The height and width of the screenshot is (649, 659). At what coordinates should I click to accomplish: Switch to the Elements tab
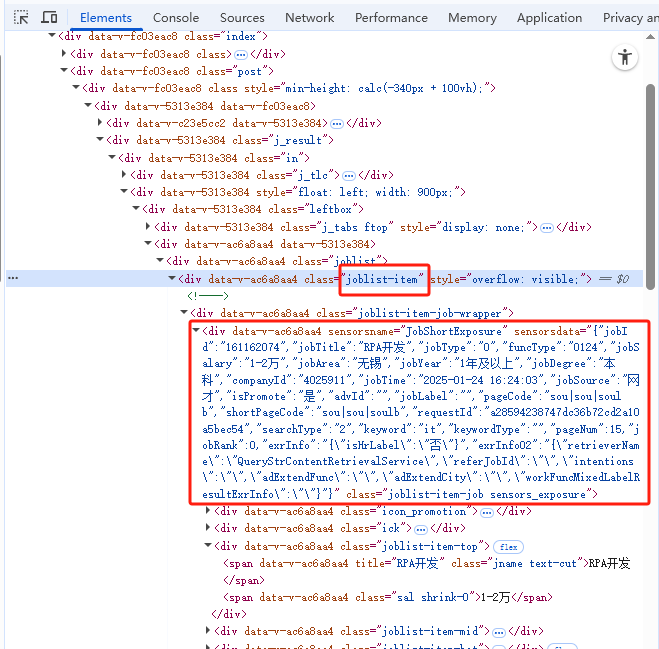click(106, 18)
